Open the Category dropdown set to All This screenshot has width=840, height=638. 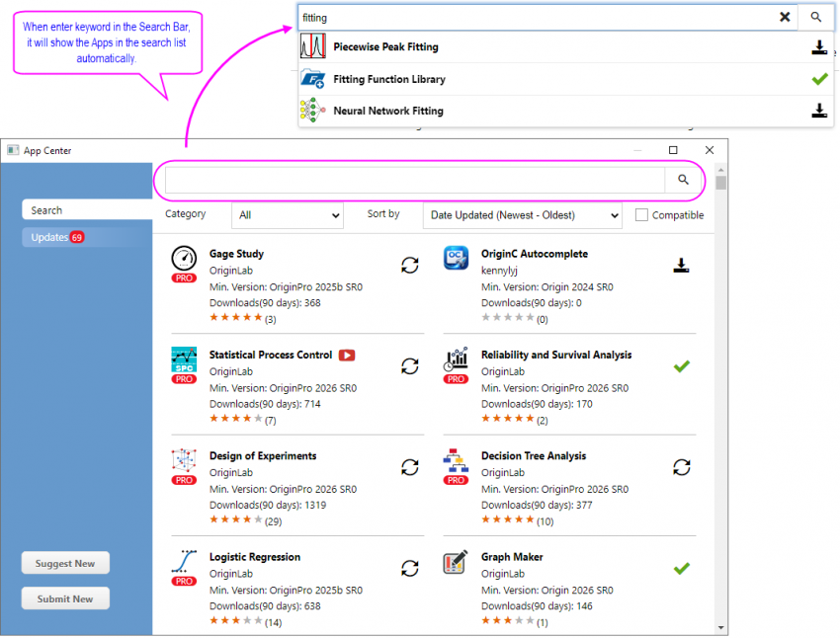288,215
